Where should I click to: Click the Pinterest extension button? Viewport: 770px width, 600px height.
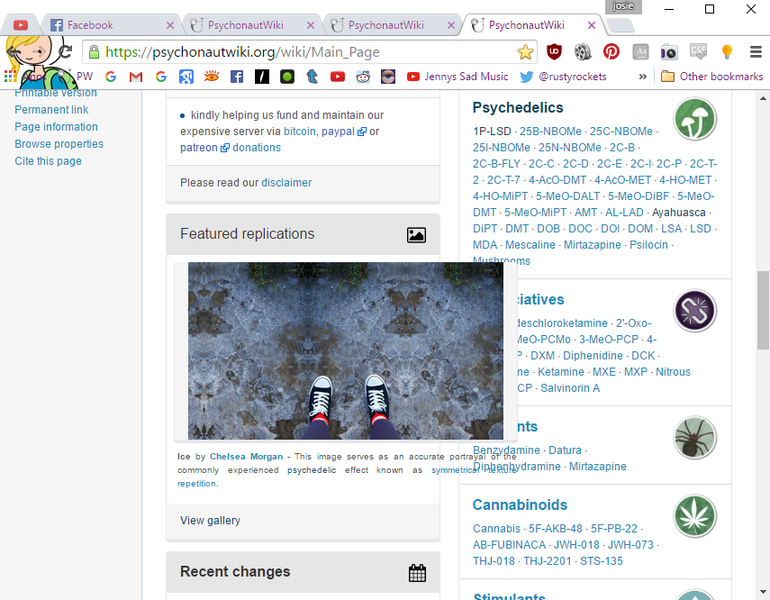611,52
